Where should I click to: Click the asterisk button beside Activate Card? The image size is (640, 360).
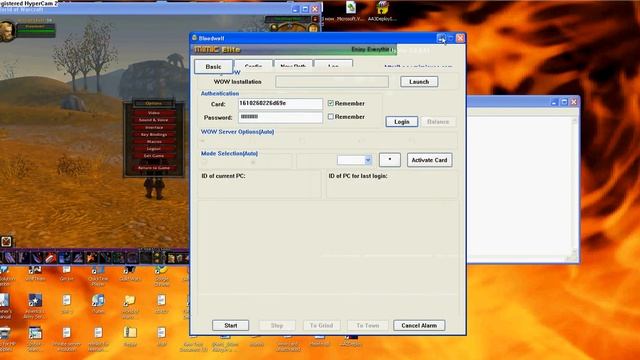[x=390, y=160]
